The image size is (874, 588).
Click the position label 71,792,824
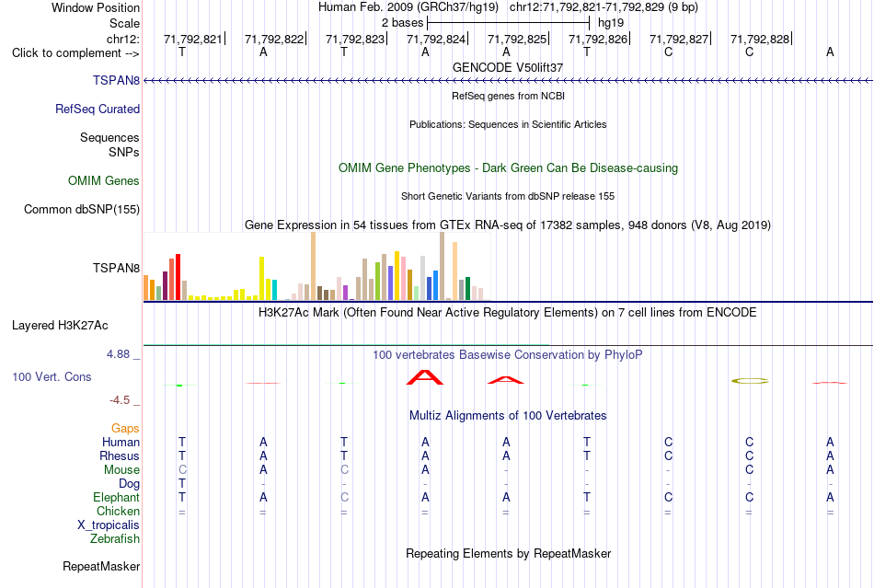(x=436, y=39)
